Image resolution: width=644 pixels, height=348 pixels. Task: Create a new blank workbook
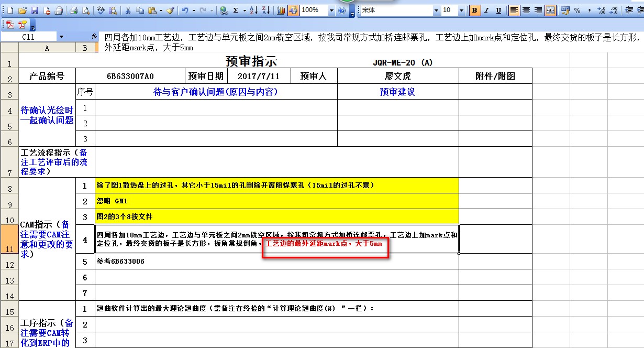coord(10,10)
